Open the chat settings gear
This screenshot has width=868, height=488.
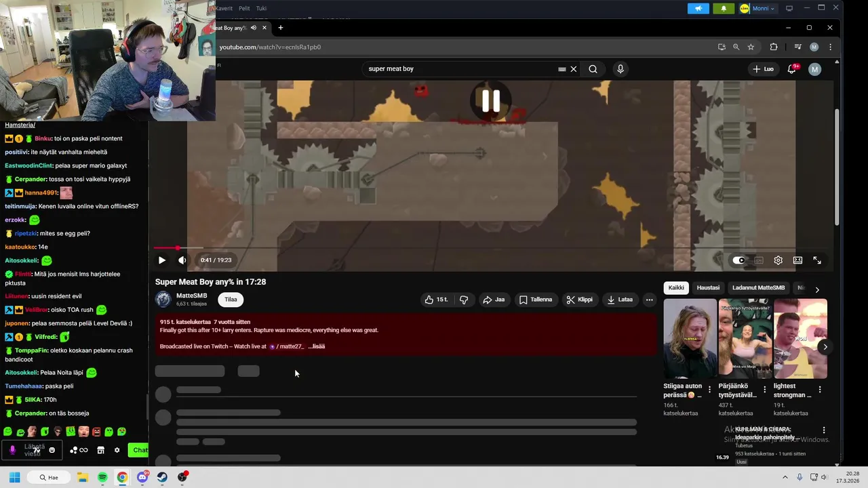(x=117, y=450)
